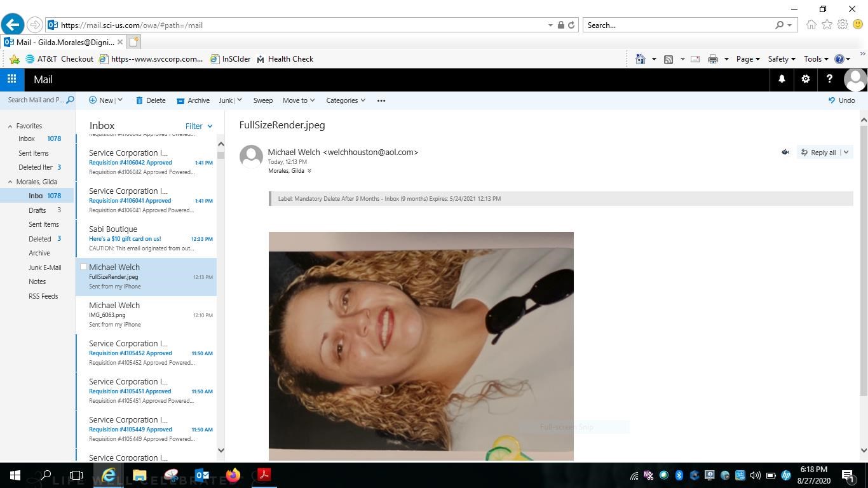Open the Filter dropdown in Inbox

[198, 126]
